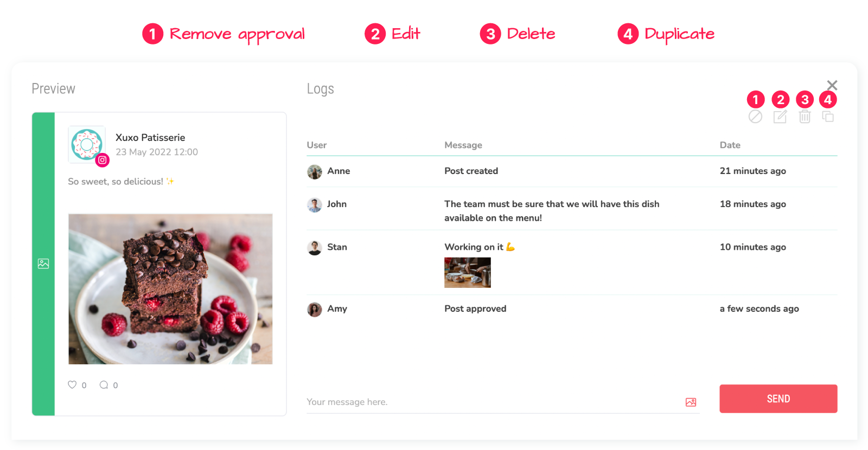Click Amy's avatar in the logs
The image size is (868, 450).
coord(315,310)
